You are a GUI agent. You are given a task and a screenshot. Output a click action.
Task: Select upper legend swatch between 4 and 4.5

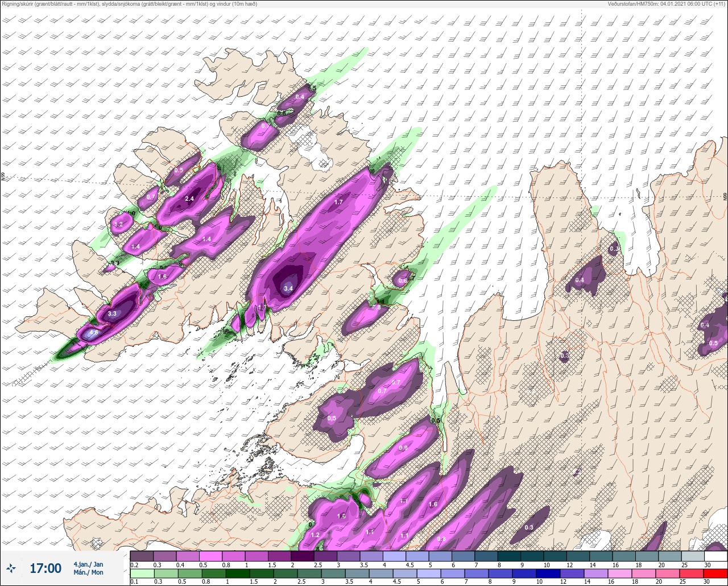click(x=394, y=556)
